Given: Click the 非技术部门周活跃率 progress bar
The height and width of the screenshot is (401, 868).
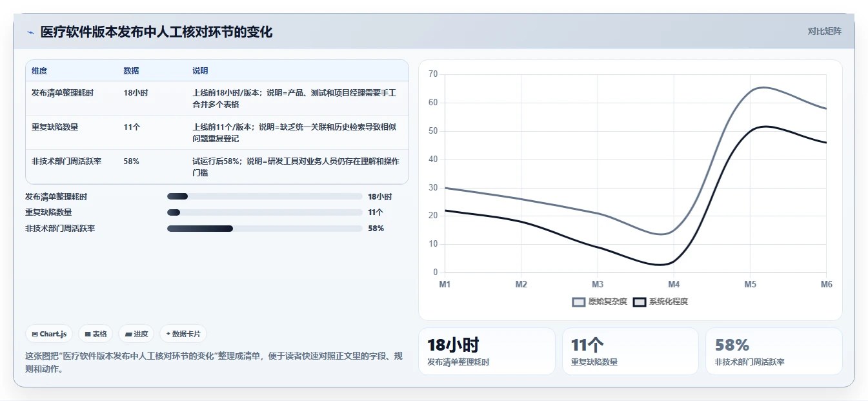Looking at the screenshot, I should click(265, 229).
